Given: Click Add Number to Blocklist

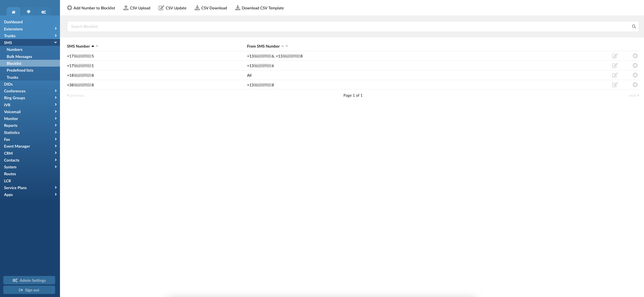Looking at the screenshot, I should click(91, 8).
